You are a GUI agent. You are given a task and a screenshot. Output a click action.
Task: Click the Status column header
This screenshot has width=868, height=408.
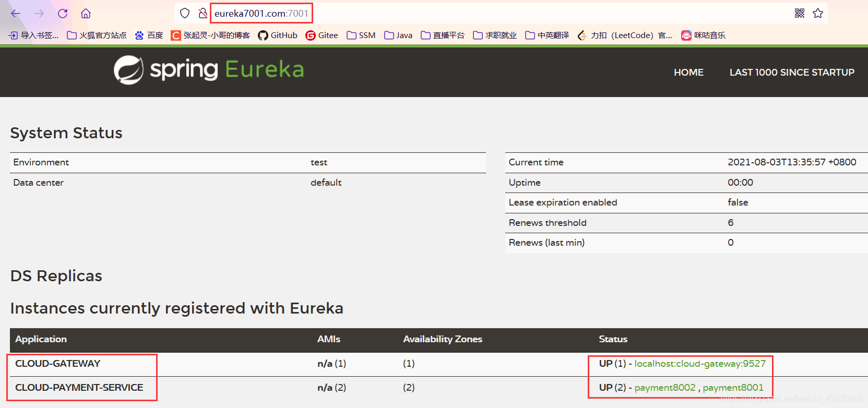pos(613,339)
